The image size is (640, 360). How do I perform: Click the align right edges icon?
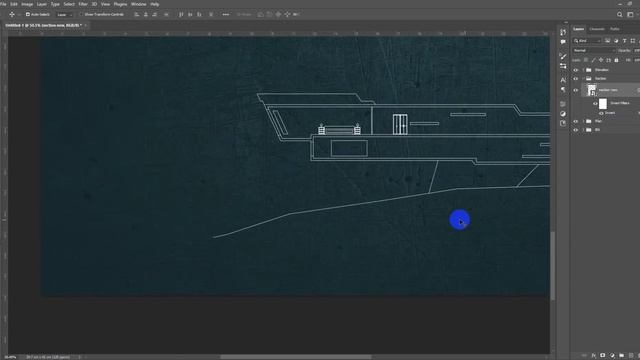click(x=155, y=14)
